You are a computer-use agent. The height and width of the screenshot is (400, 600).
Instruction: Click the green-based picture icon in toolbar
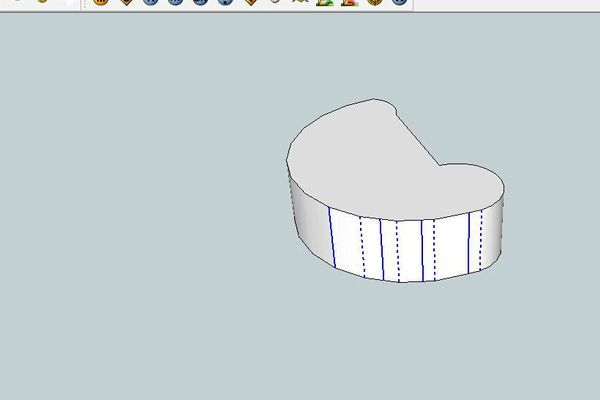click(x=324, y=3)
